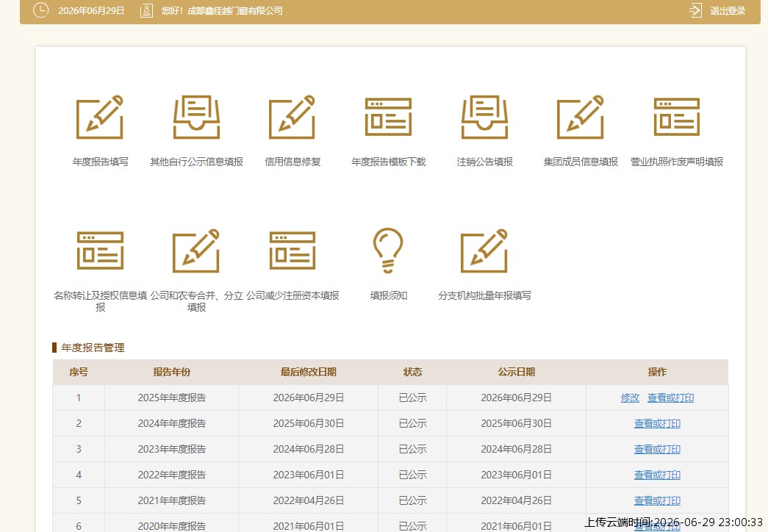
Task: Click the 信用信息修复 pencil icon
Action: point(293,117)
